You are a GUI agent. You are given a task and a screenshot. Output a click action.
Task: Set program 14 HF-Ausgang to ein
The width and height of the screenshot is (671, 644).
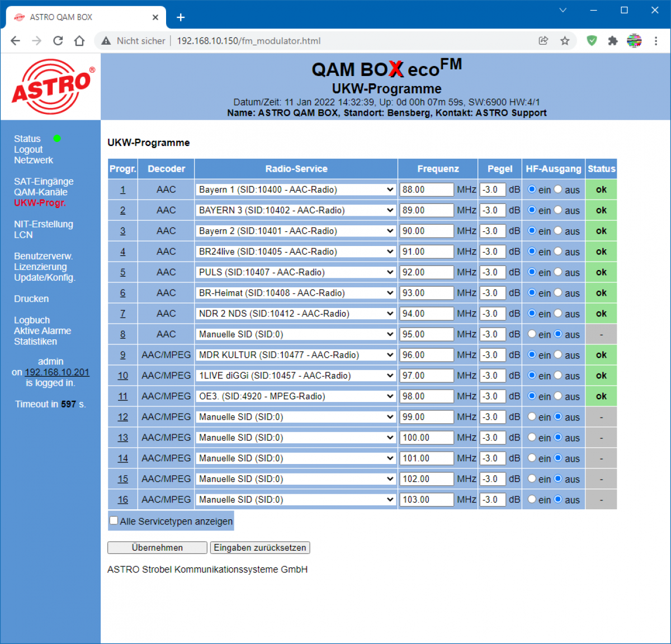click(x=532, y=458)
